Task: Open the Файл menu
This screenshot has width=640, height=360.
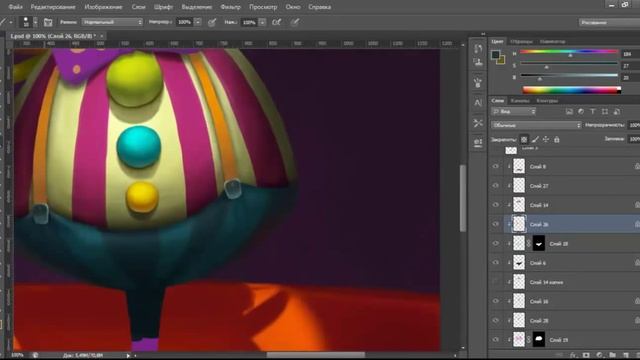Action: pyautogui.click(x=15, y=7)
